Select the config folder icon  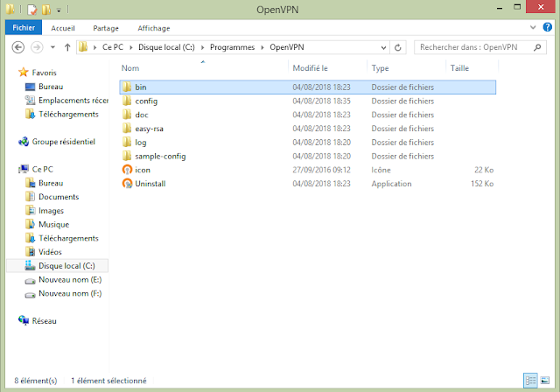[x=127, y=101]
